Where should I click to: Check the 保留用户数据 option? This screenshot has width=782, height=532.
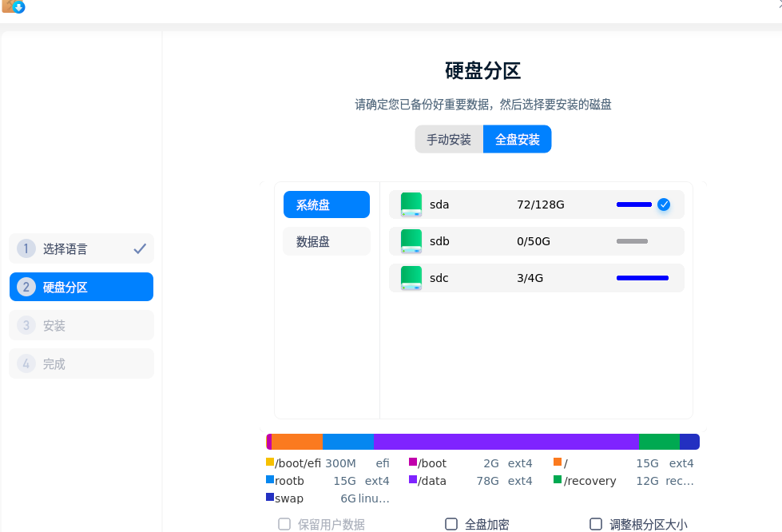tap(284, 524)
